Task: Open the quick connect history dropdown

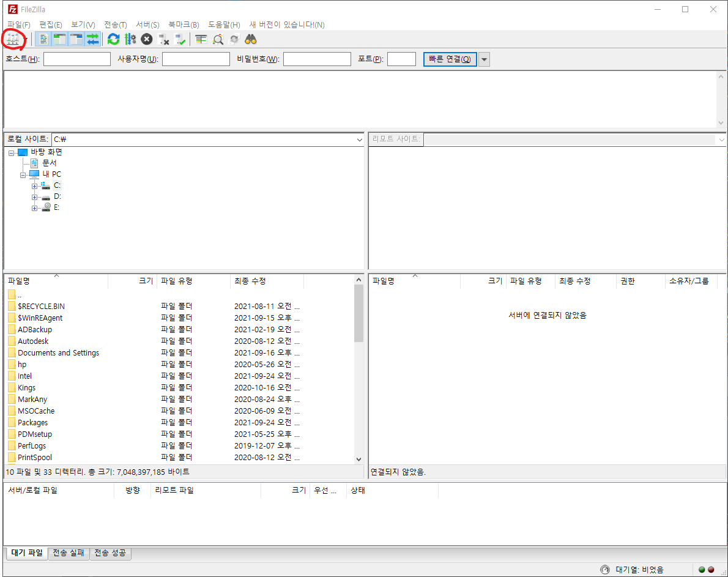Action: (x=485, y=59)
